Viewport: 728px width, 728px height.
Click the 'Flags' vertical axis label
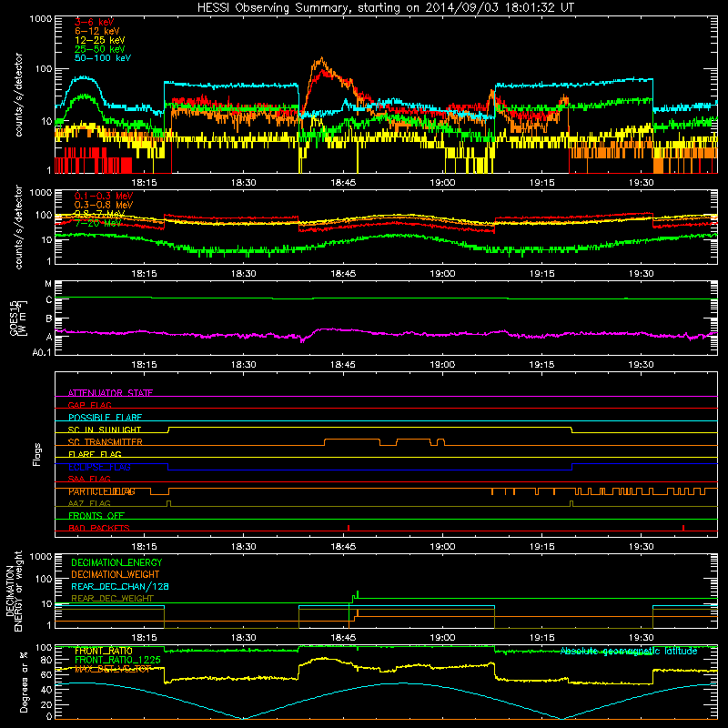(36, 454)
